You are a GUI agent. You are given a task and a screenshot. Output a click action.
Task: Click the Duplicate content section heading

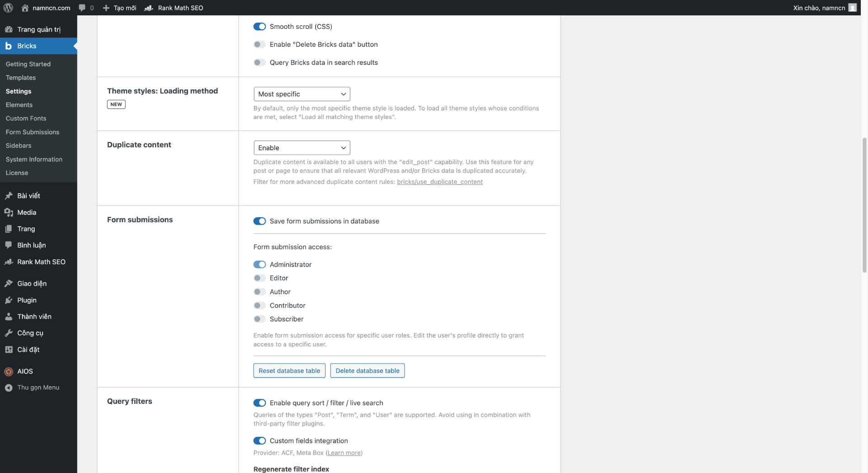(139, 145)
